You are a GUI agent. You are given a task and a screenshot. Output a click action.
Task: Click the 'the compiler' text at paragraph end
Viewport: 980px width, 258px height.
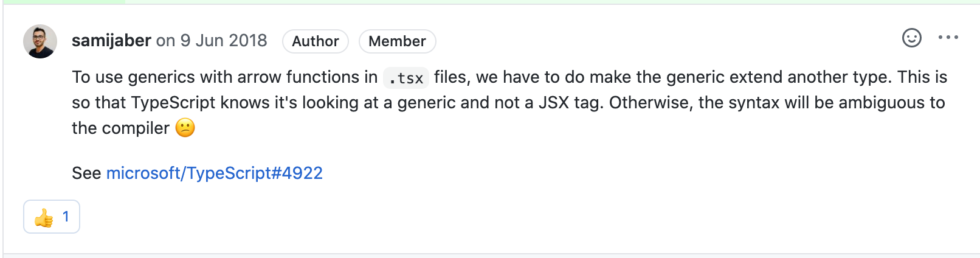tap(120, 128)
